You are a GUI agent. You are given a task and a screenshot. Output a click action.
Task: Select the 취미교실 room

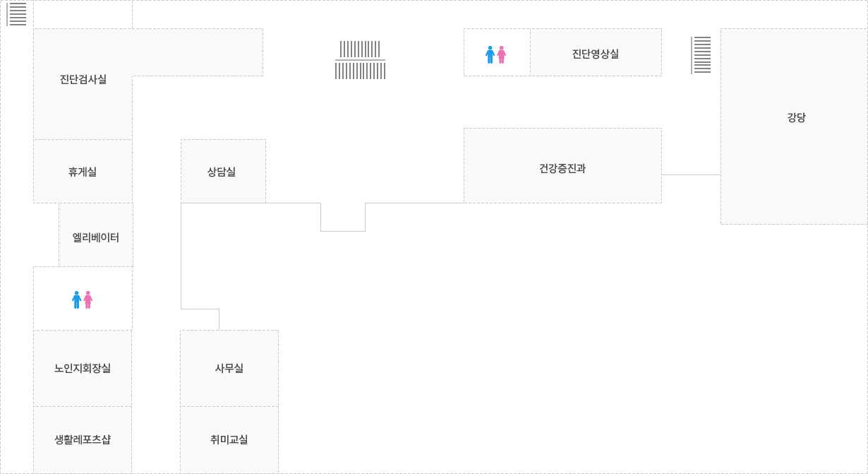(x=229, y=440)
